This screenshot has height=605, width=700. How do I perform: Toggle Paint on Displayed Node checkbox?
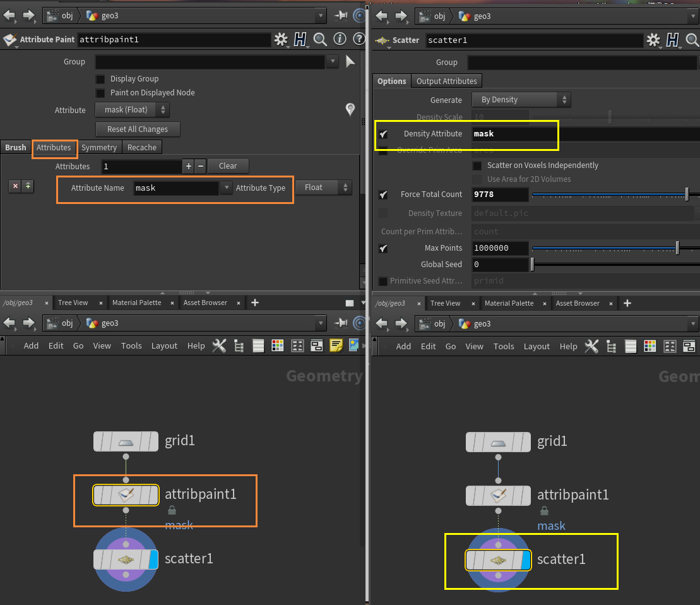pyautogui.click(x=100, y=93)
